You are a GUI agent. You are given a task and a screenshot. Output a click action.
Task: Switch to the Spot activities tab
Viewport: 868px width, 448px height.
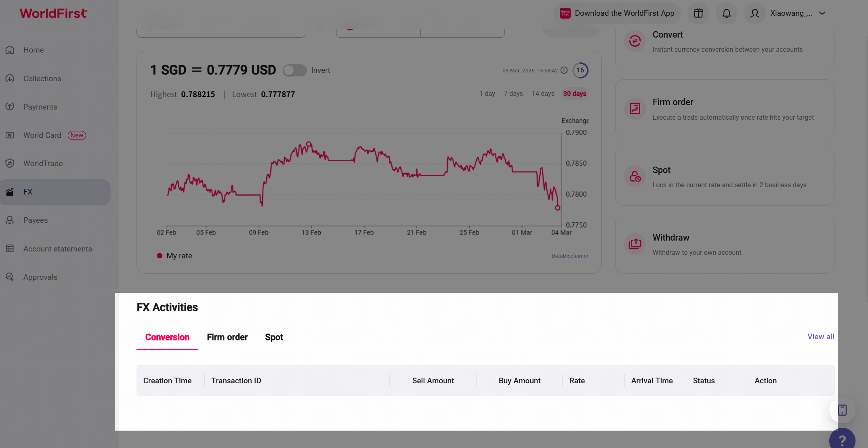point(274,337)
